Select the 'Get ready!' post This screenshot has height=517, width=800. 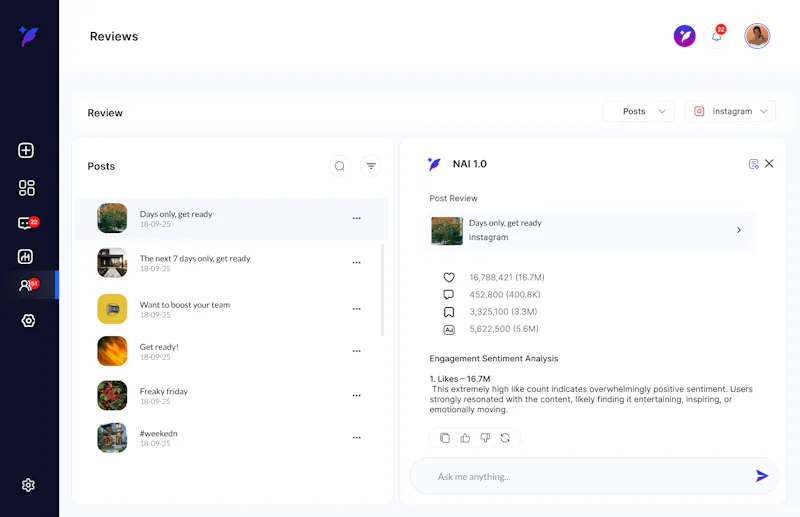(x=231, y=351)
